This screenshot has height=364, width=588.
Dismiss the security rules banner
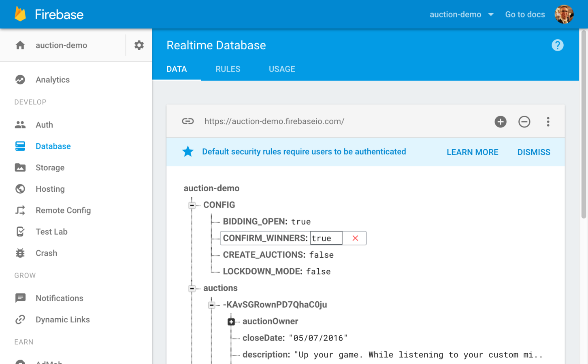(x=534, y=152)
